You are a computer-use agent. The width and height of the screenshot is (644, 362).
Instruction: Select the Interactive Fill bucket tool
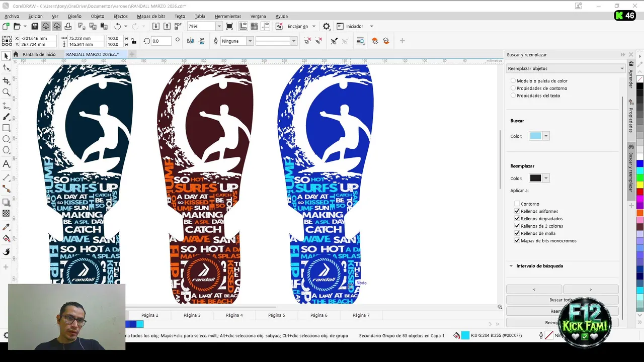[x=6, y=238]
